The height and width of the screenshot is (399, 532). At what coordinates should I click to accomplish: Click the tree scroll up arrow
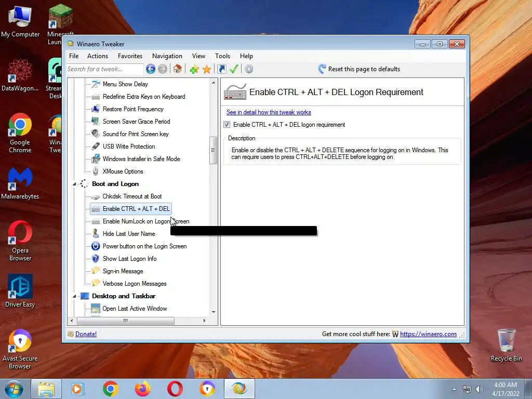coord(214,83)
